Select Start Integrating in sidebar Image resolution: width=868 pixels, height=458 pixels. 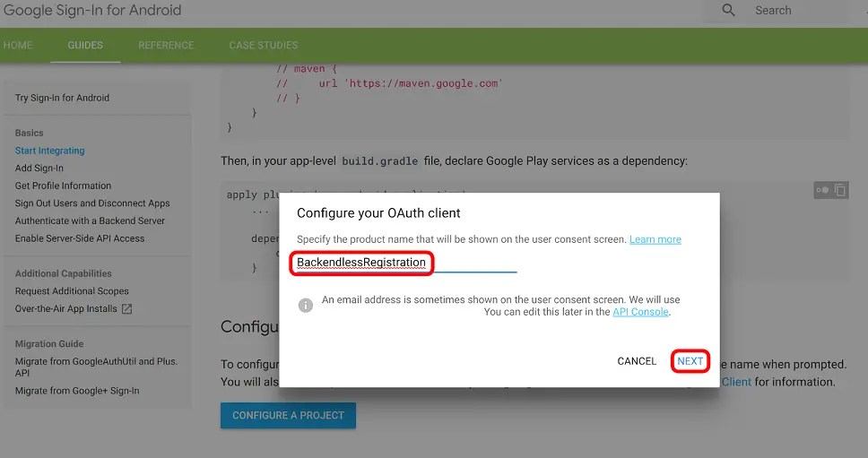[x=50, y=151]
